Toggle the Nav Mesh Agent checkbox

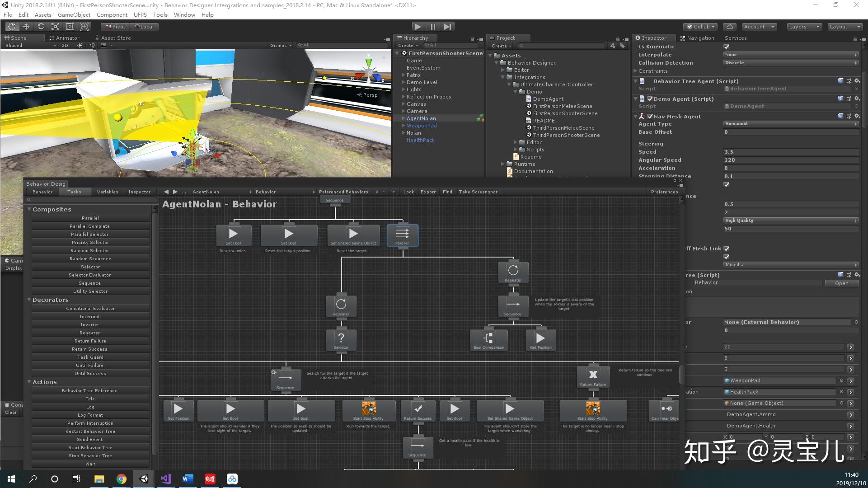(650, 117)
